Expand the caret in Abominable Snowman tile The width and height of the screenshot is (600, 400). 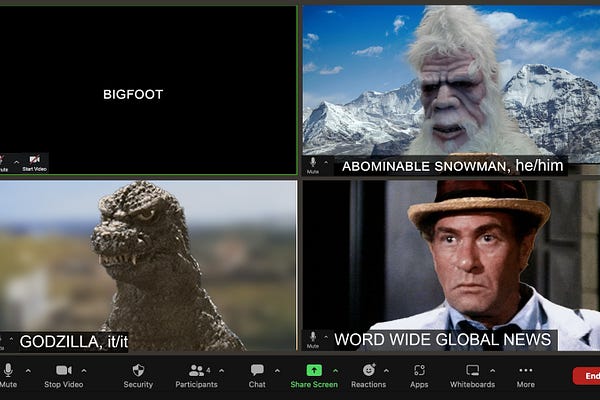[326, 162]
